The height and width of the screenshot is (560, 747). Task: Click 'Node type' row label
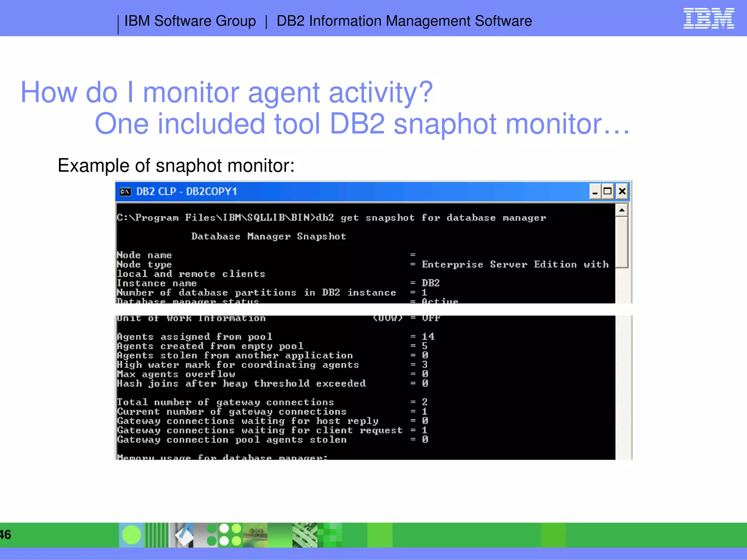tap(144, 265)
